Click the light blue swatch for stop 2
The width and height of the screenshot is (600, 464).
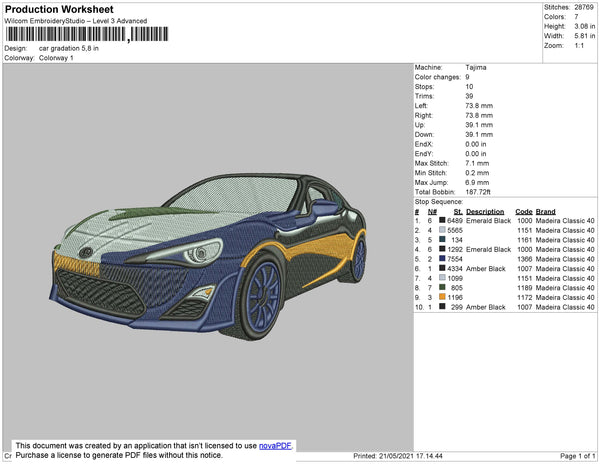pyautogui.click(x=444, y=230)
